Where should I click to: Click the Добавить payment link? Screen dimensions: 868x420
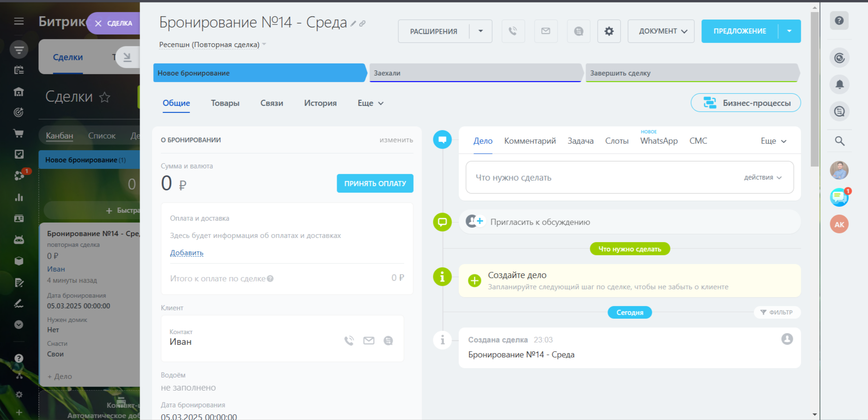(x=186, y=253)
